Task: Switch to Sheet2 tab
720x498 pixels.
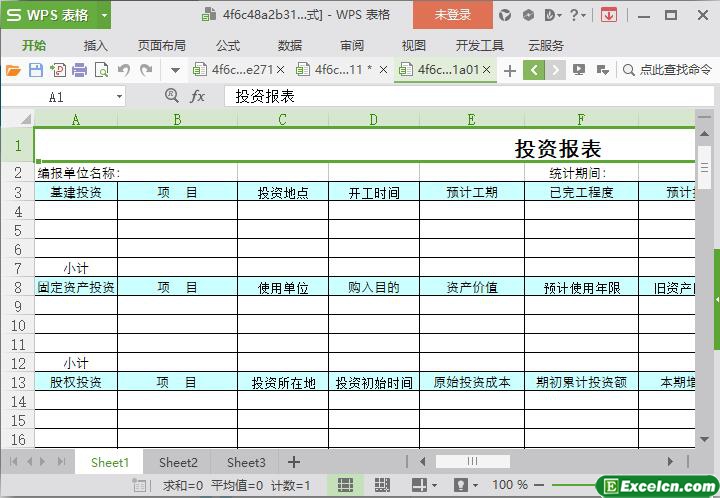Action: point(178,462)
